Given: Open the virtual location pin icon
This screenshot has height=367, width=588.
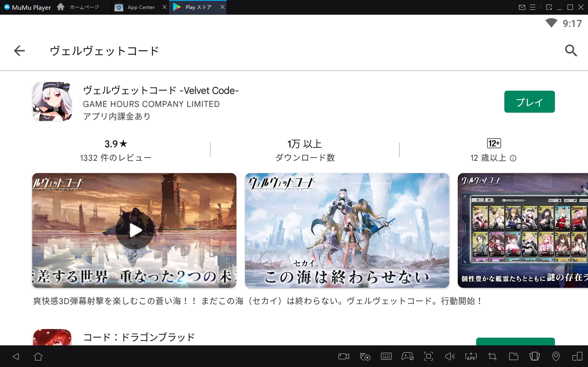Looking at the screenshot, I should (556, 356).
